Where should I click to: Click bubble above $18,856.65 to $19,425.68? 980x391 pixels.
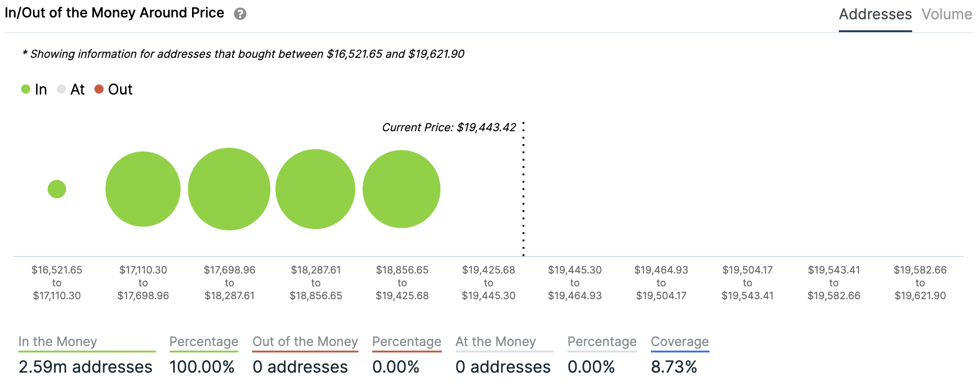click(402, 189)
